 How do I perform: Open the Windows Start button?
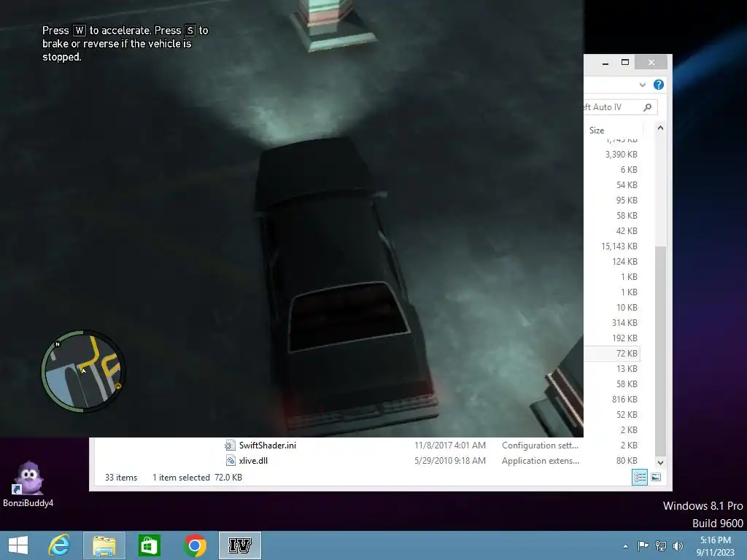pos(18,545)
